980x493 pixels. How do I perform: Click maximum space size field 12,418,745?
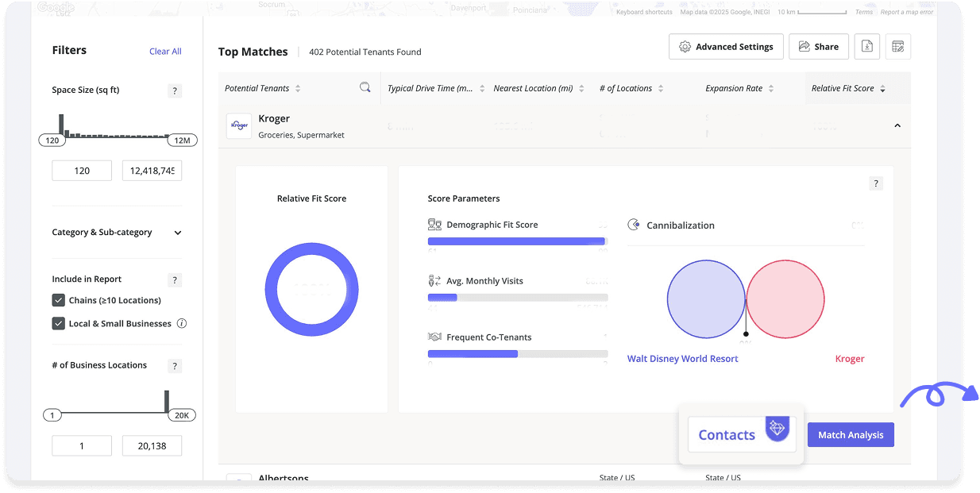point(152,171)
